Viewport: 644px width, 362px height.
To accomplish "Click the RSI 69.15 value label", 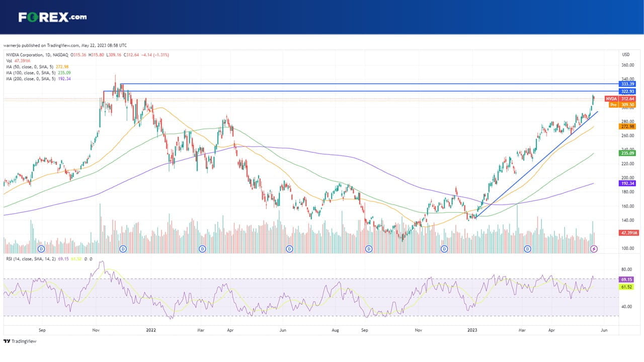I will coord(627,279).
